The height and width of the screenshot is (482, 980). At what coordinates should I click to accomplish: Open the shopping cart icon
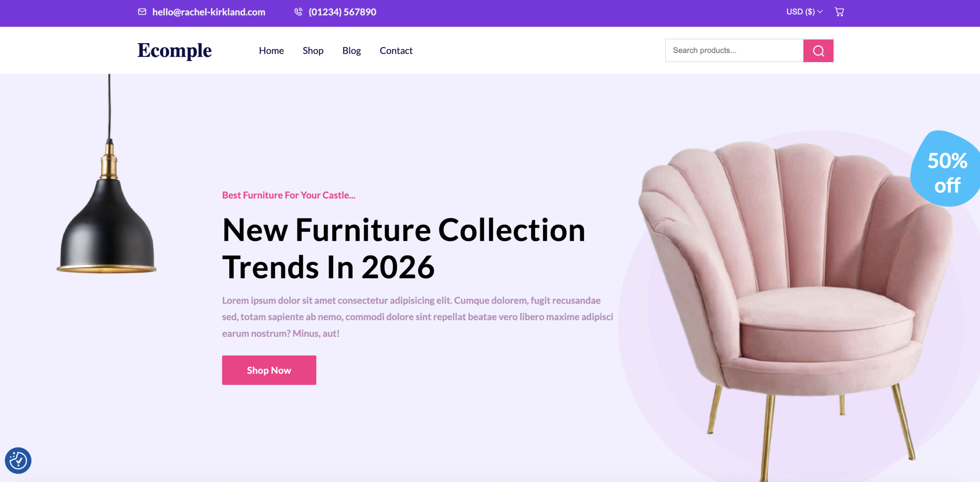[x=839, y=12]
